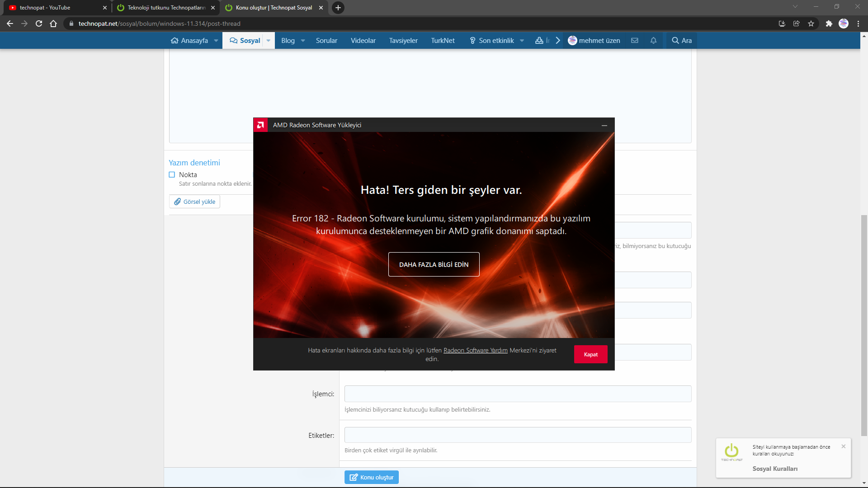Click the browser reload icon

(x=39, y=23)
